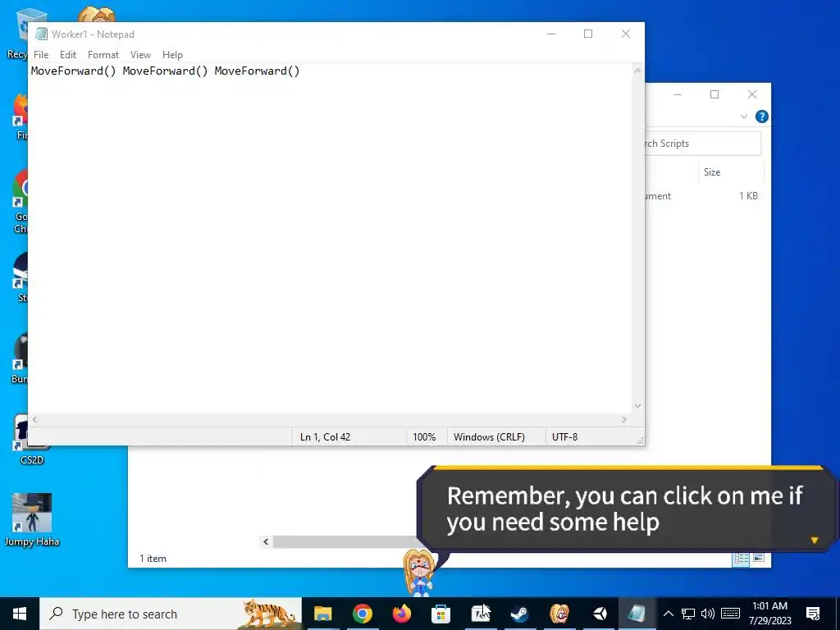Open the Format menu in Notepad
This screenshot has height=630, width=840.
coord(103,55)
